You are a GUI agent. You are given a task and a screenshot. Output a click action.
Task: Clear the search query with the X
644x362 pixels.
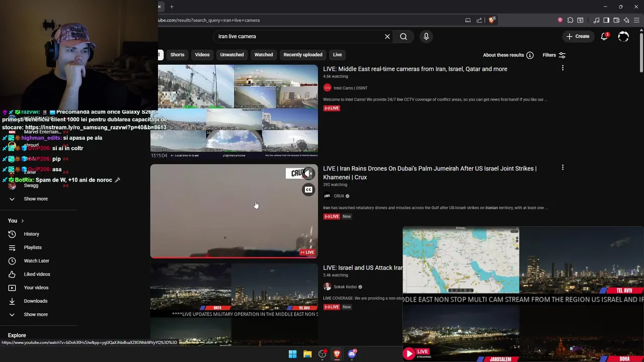387,36
